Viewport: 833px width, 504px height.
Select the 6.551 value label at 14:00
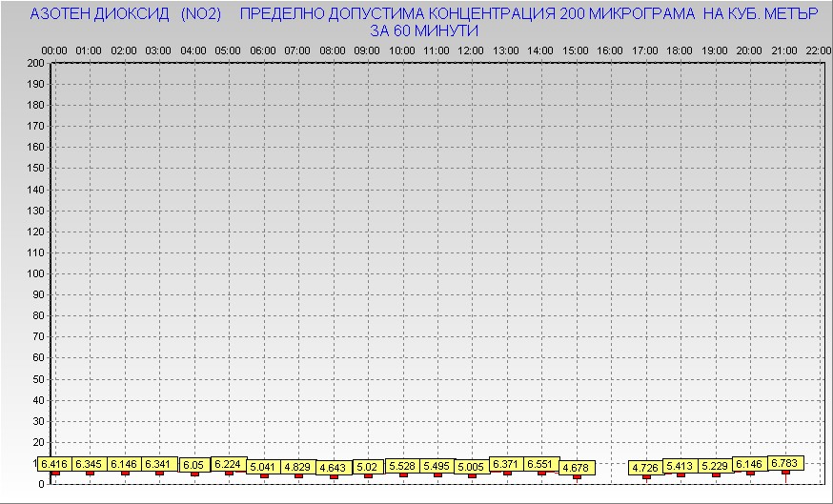coord(541,464)
